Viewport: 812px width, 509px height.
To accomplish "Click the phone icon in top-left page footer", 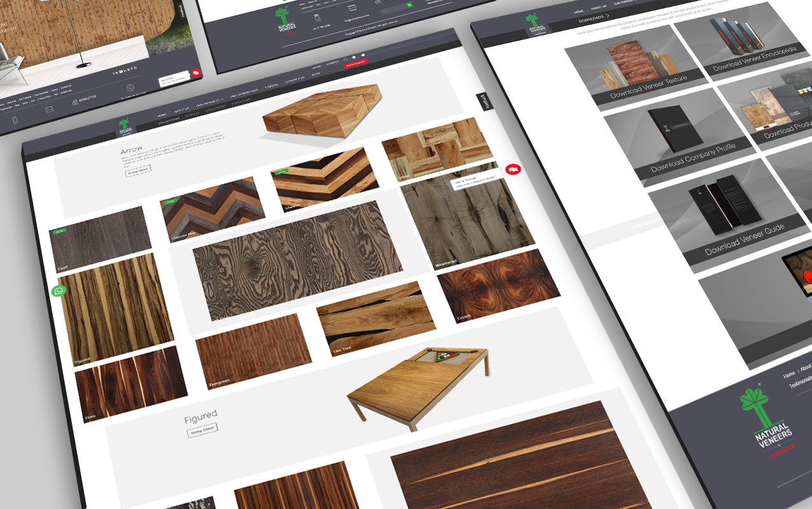I will tap(17, 122).
